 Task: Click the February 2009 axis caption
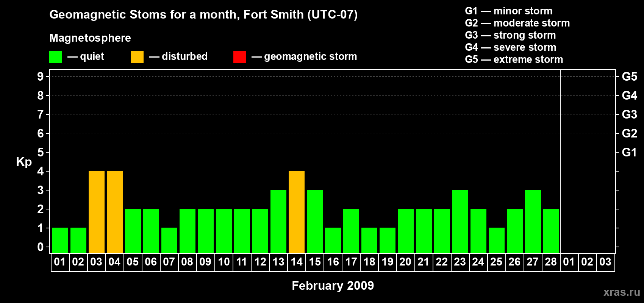pyautogui.click(x=333, y=286)
